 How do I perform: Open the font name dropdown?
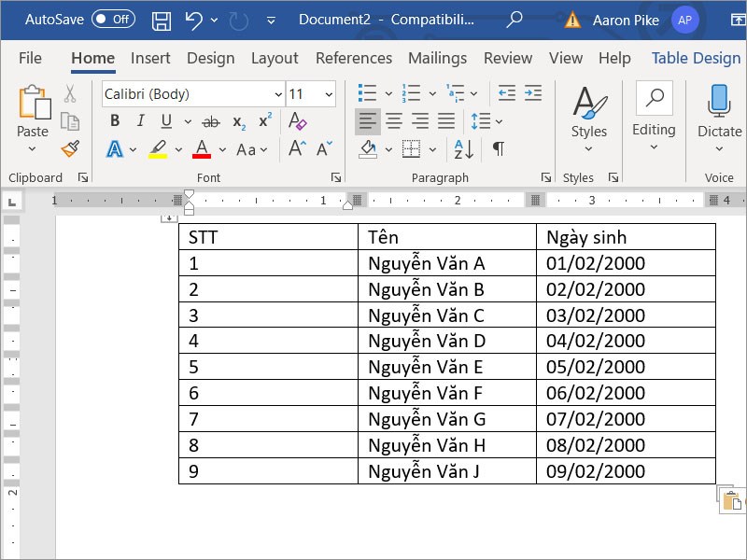(x=278, y=94)
